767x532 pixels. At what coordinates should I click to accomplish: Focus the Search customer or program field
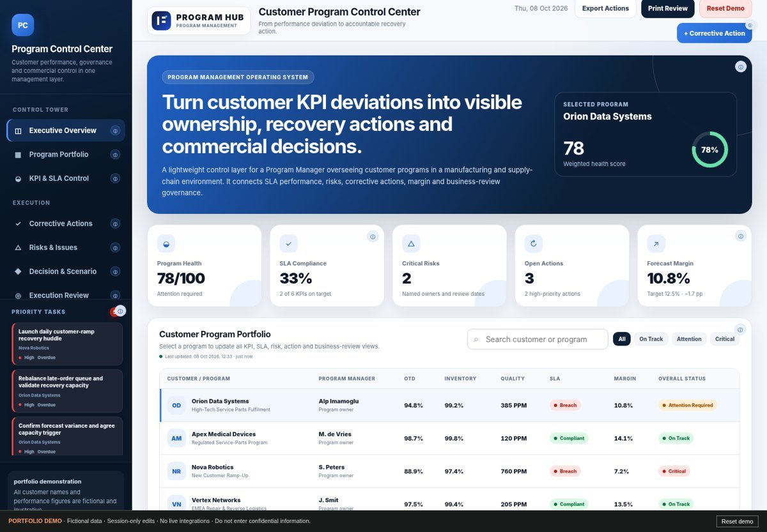coord(538,339)
